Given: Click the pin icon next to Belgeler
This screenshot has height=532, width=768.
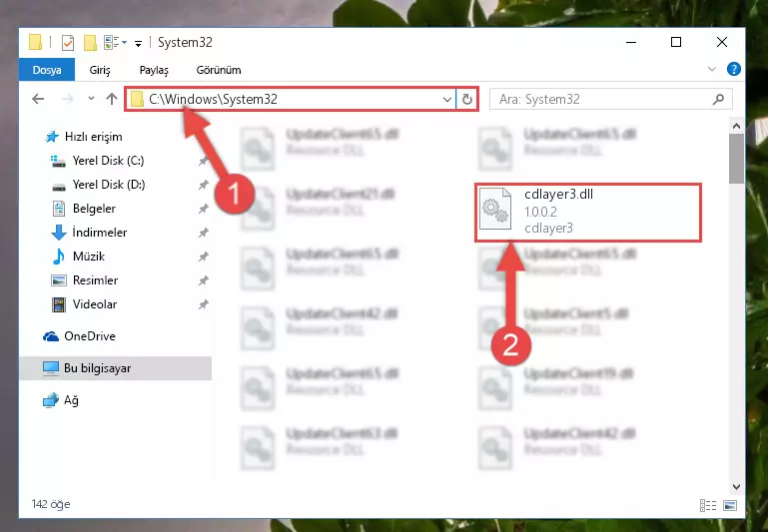Looking at the screenshot, I should pos(203,209).
